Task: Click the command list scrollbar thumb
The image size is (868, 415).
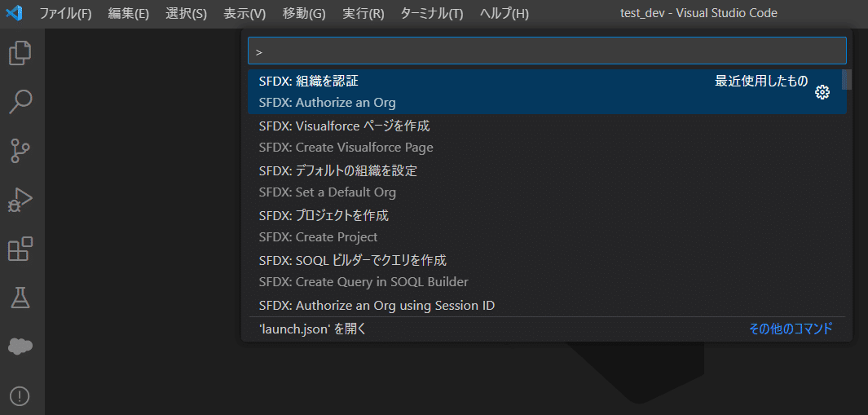Action: [847, 79]
